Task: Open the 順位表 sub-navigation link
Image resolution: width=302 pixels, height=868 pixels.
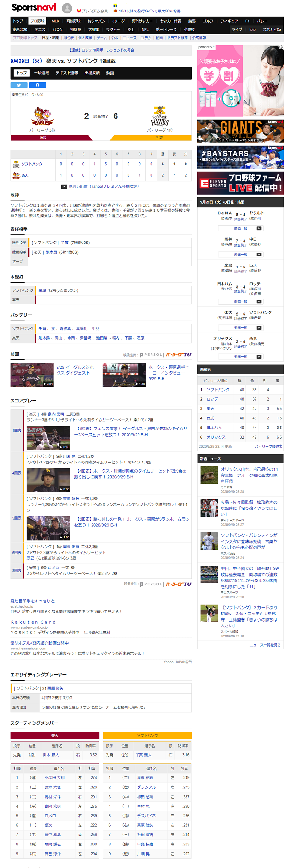Action: click(69, 37)
